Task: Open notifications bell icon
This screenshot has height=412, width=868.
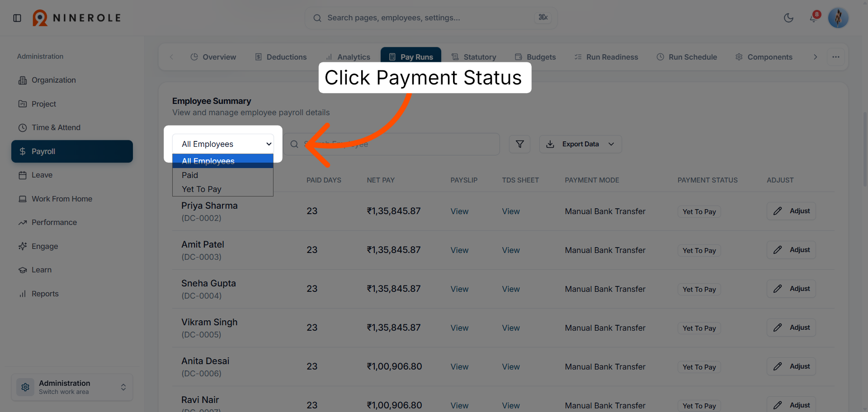Action: 814,18
